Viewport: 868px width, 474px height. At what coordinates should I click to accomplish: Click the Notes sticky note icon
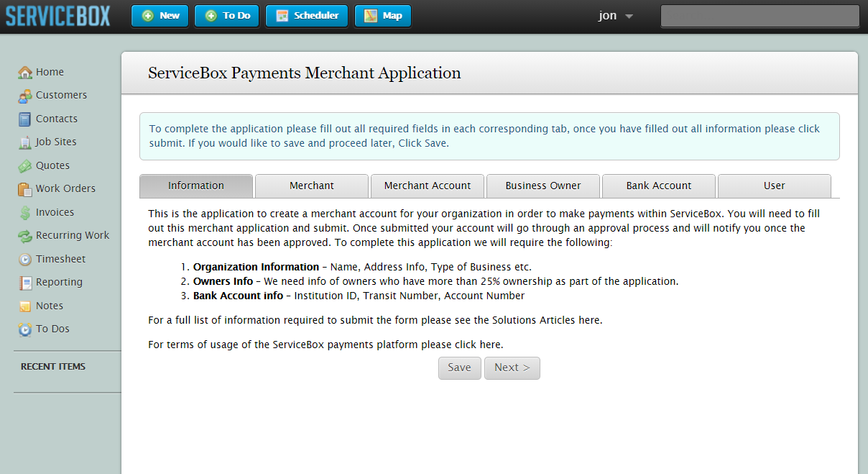[25, 306]
